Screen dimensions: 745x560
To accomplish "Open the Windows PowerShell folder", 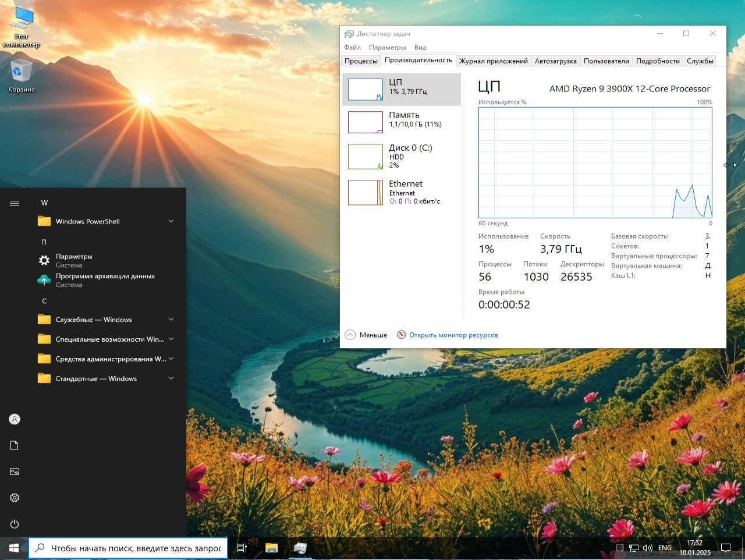I will (107, 221).
